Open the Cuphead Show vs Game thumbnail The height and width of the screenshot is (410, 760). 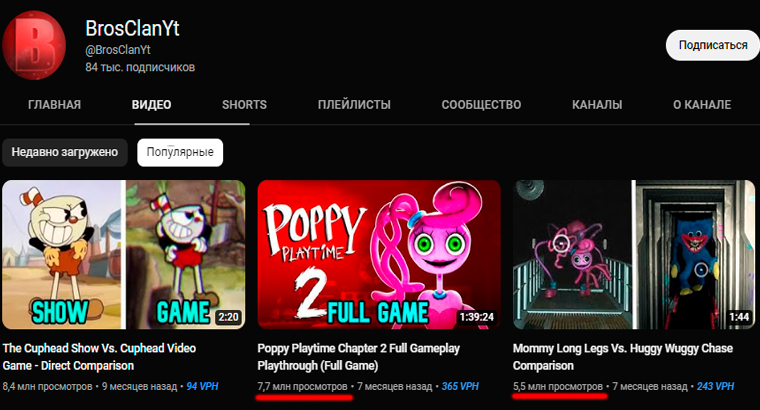point(124,254)
